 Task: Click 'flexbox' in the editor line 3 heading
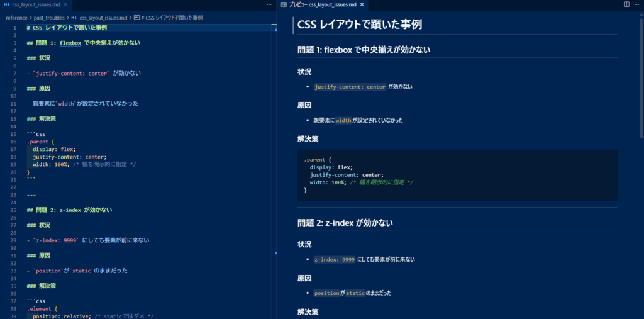[71, 43]
